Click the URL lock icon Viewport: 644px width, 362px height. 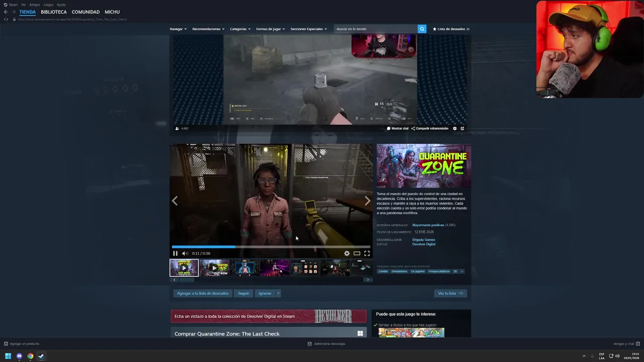coord(14,19)
